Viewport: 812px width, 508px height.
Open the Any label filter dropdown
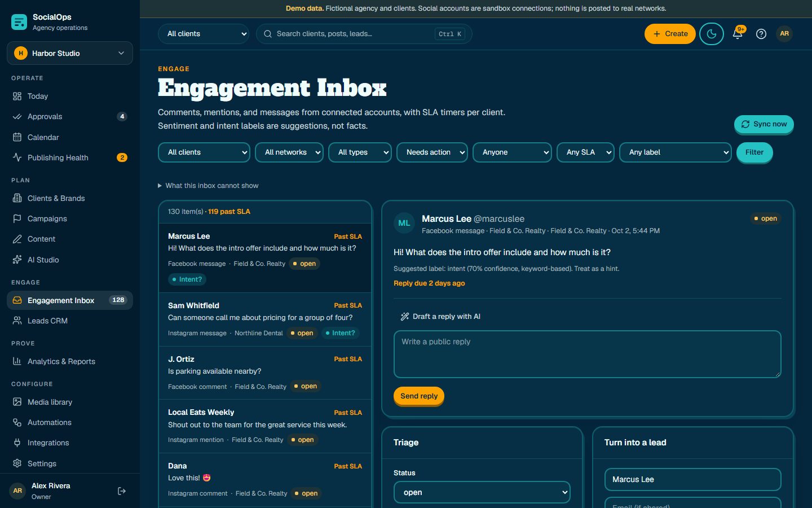(x=676, y=152)
